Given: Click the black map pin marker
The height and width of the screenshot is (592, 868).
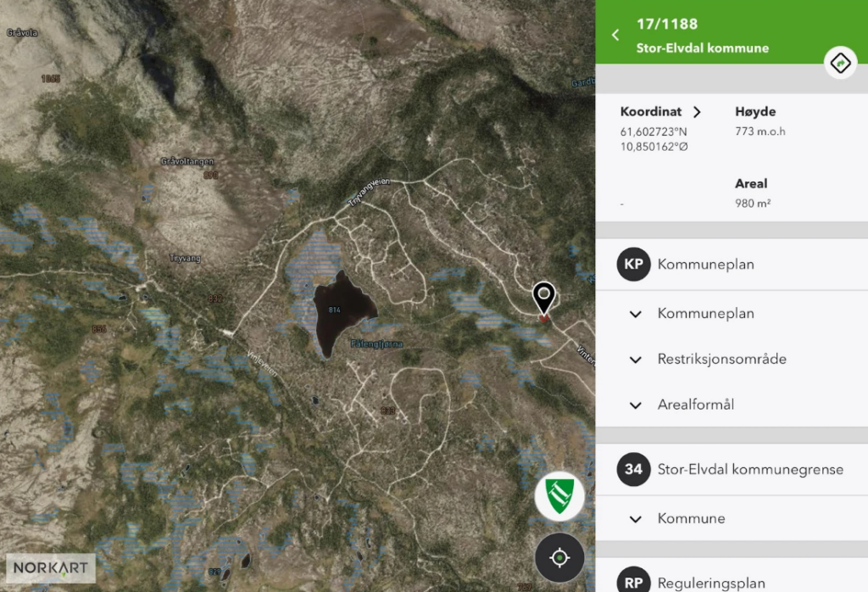Looking at the screenshot, I should tap(544, 299).
